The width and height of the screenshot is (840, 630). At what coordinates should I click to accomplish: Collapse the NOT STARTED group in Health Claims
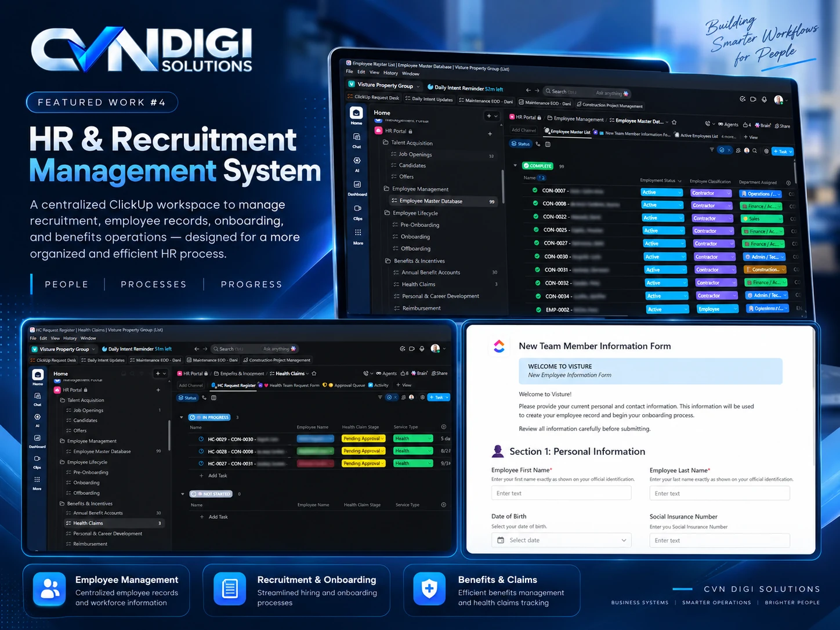182,494
